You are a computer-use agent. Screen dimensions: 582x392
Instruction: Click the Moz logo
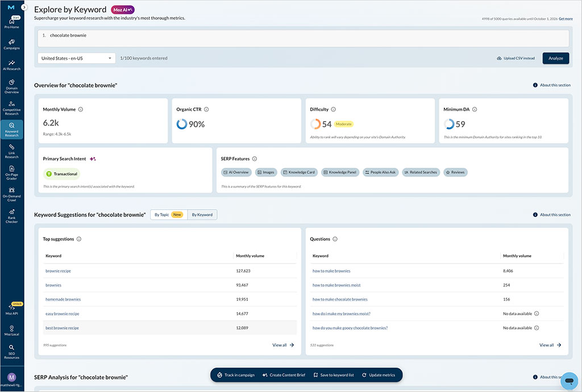point(11,7)
